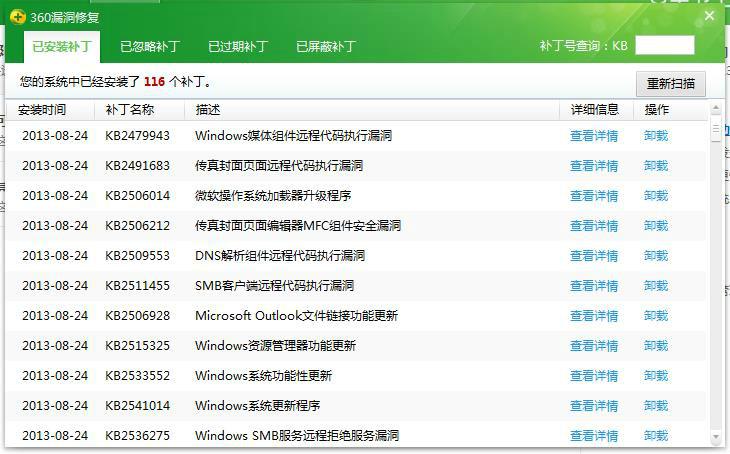Click the 360 shield logo icon
Screen dimensions: 730x454
[18, 18]
